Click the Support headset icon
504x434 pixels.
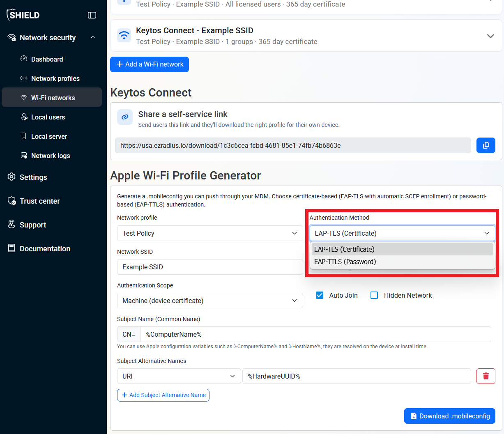click(12, 224)
